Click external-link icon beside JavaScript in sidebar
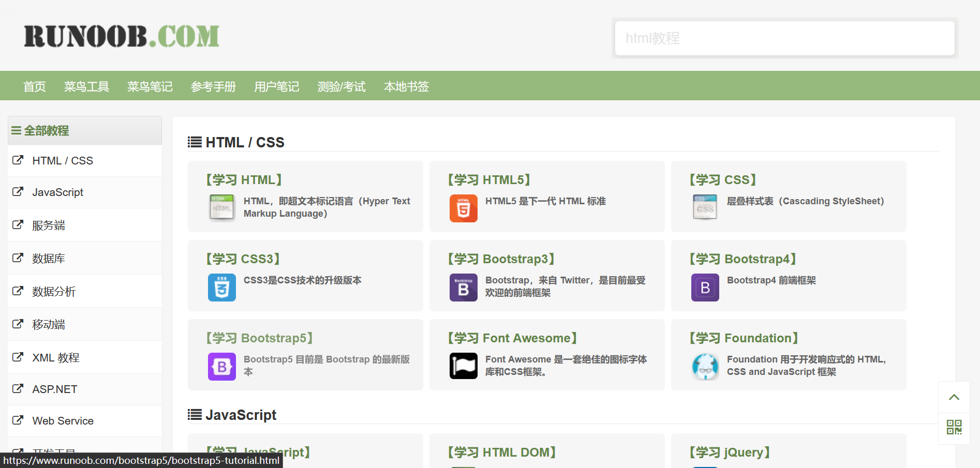This screenshot has height=468, width=980. pos(18,192)
